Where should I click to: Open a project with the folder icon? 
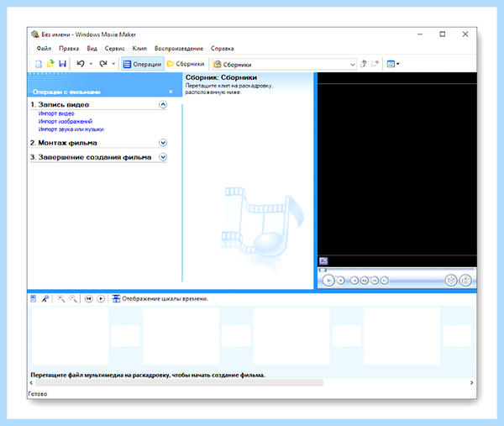point(50,64)
